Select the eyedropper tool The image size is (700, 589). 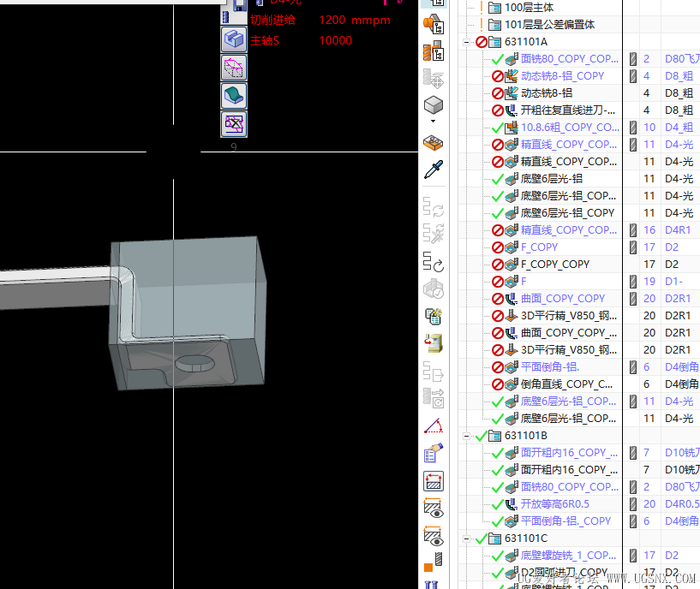click(x=433, y=170)
